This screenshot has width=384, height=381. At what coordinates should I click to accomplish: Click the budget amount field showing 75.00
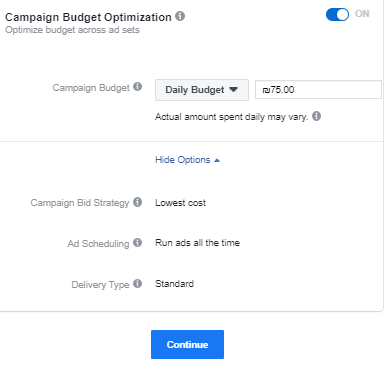[x=318, y=90]
